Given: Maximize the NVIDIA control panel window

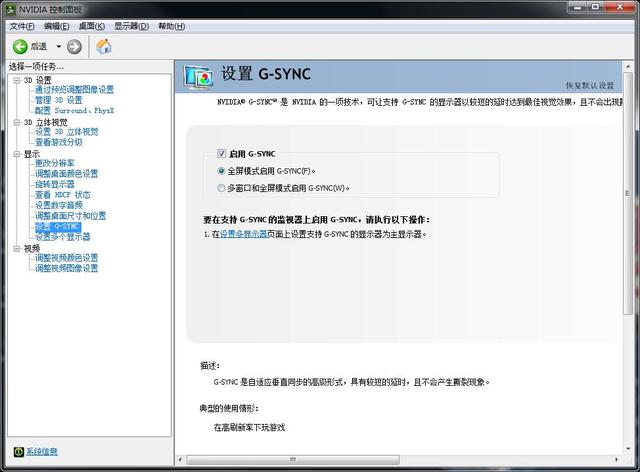Looking at the screenshot, I should [x=596, y=7].
